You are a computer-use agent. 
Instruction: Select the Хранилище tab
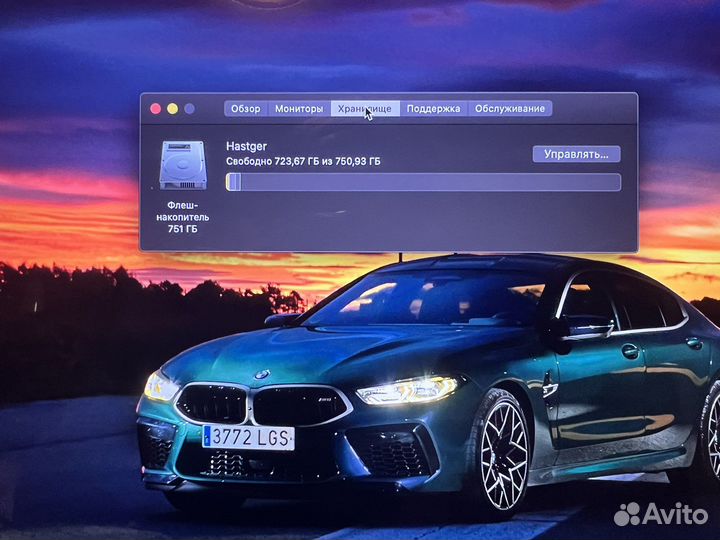[x=365, y=109]
